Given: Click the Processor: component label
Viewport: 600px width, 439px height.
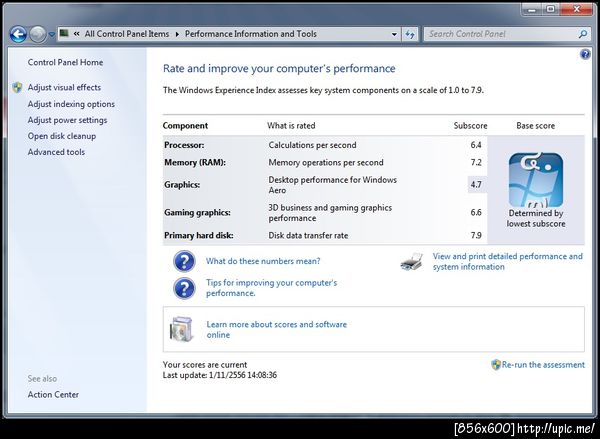Looking at the screenshot, I should (184, 145).
